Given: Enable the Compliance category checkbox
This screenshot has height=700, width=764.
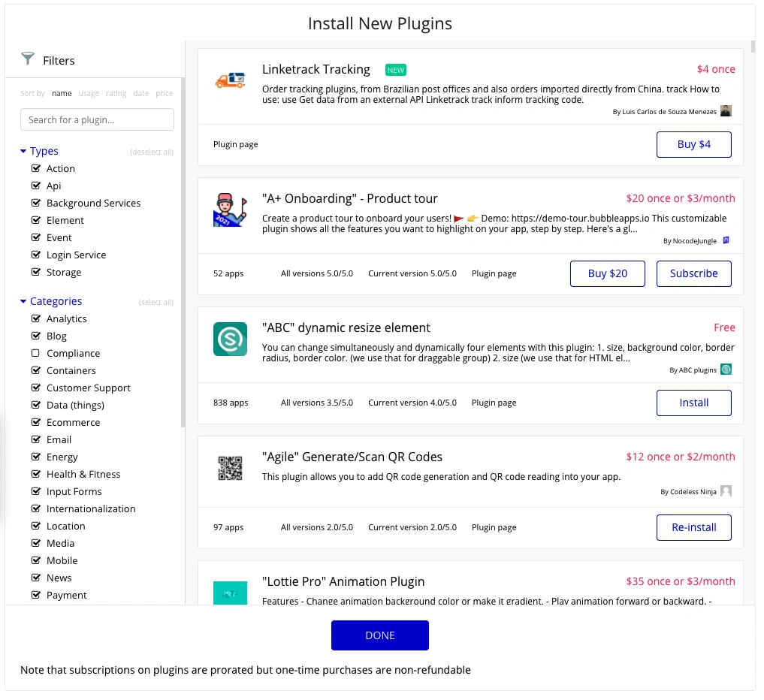Looking at the screenshot, I should (x=35, y=353).
